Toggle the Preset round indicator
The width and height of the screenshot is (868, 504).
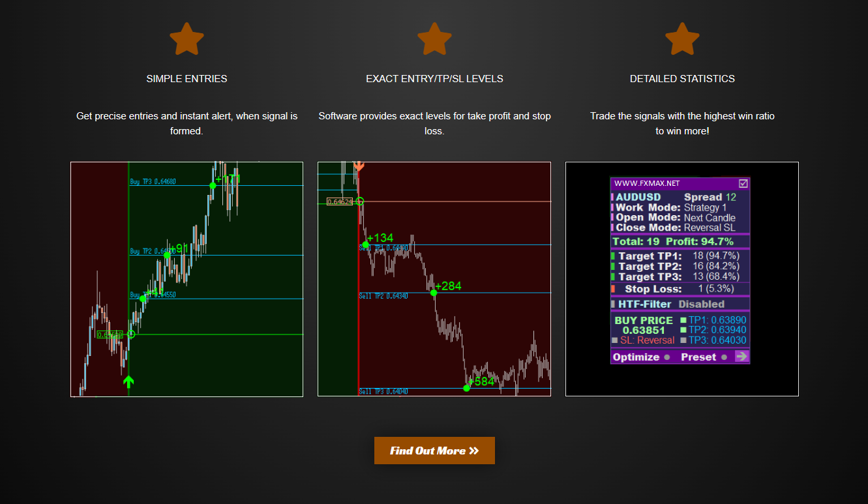coord(723,357)
